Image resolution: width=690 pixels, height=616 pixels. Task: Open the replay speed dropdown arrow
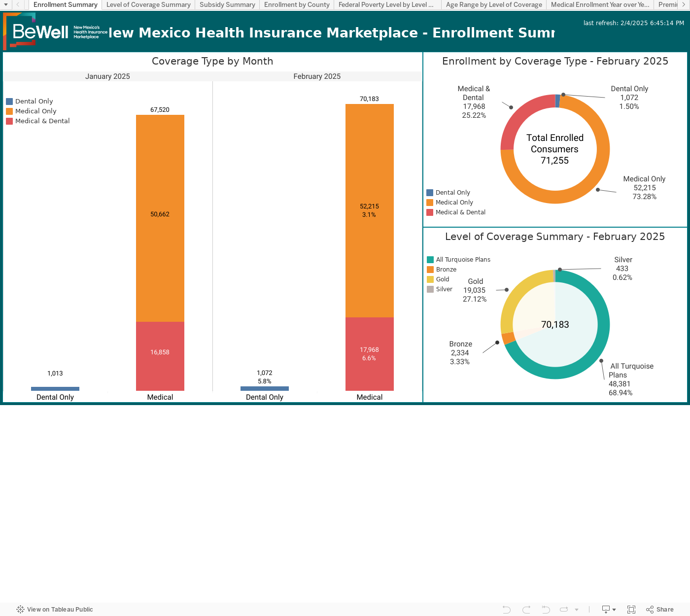pyautogui.click(x=577, y=610)
